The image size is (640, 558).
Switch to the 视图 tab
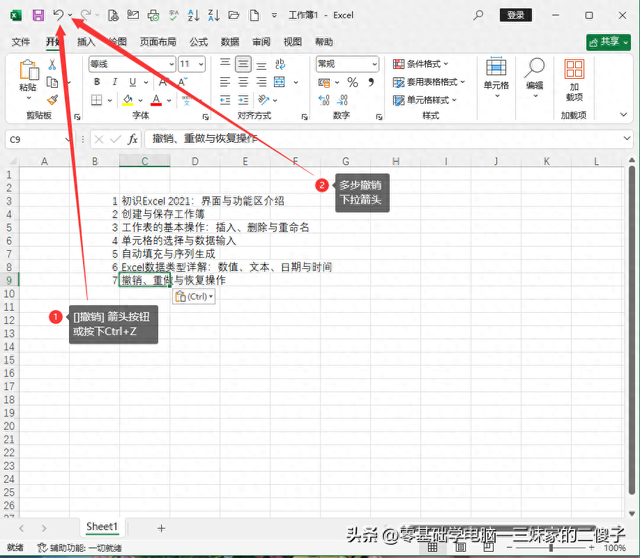point(293,42)
